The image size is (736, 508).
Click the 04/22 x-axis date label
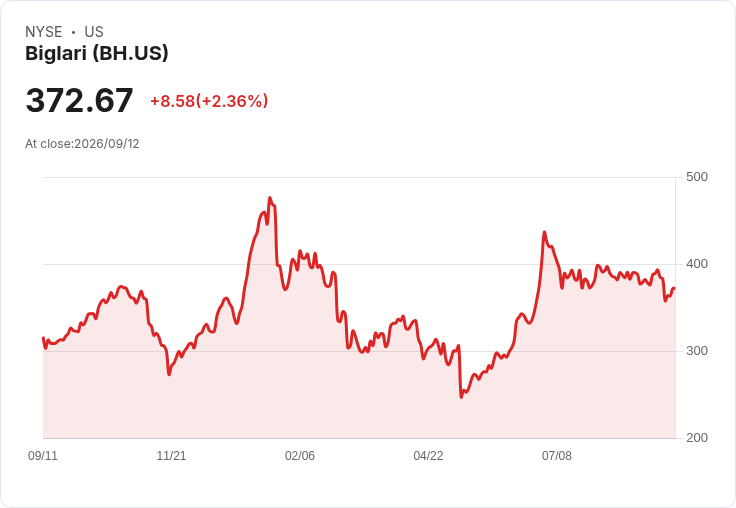tap(428, 455)
